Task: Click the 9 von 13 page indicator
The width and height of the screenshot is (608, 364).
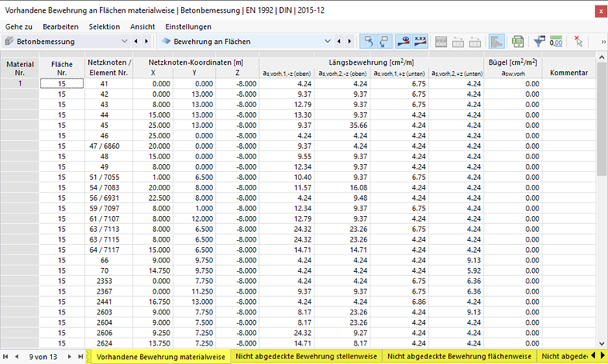Action: pyautogui.click(x=42, y=357)
